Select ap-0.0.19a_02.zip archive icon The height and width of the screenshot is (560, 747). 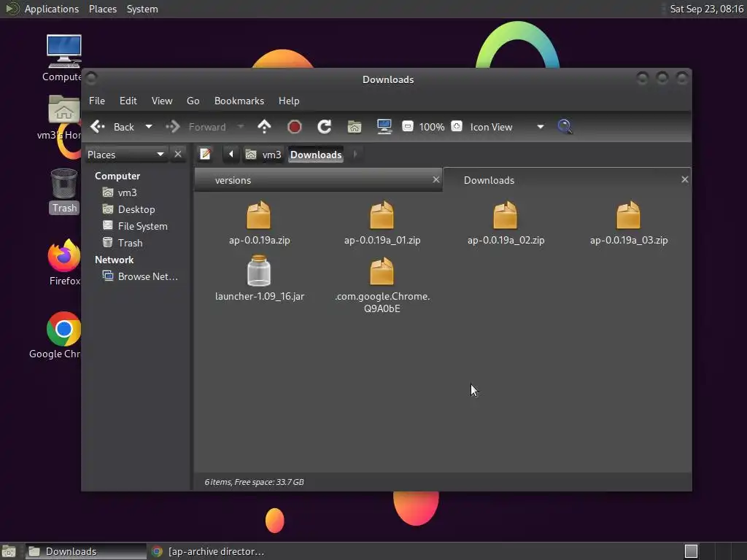point(506,215)
